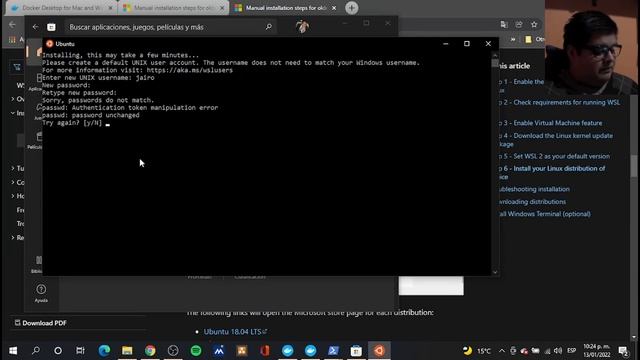Expand the 'Ho' tree item chevron in docs sidebar
Screen dimensions: 640x360
pos(13,196)
